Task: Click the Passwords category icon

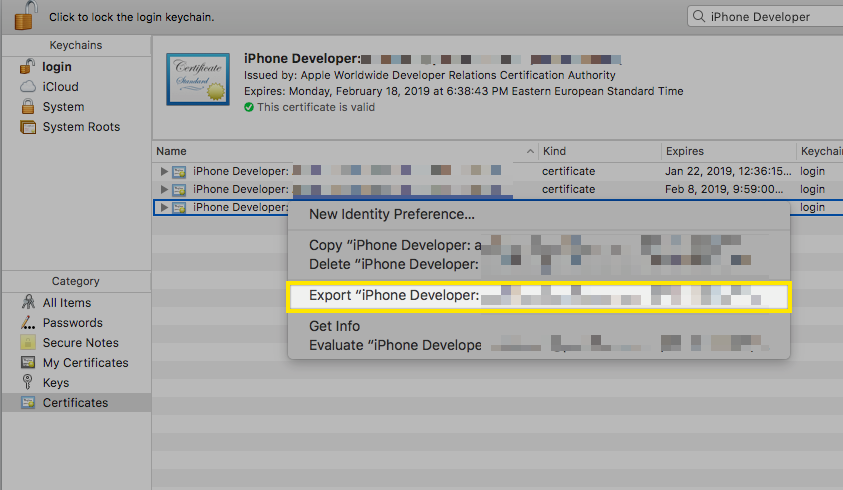Action: coord(28,322)
